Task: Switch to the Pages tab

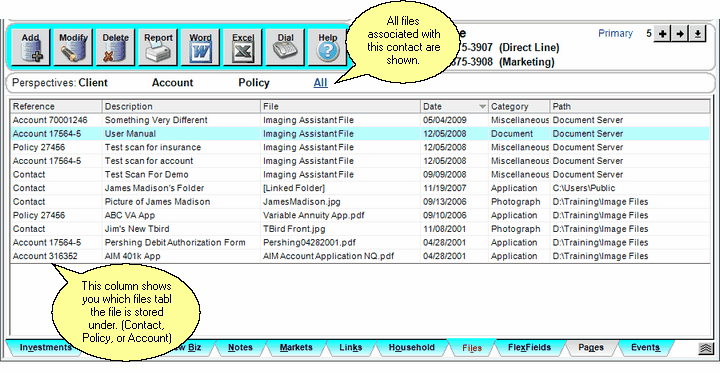Action: click(x=591, y=347)
